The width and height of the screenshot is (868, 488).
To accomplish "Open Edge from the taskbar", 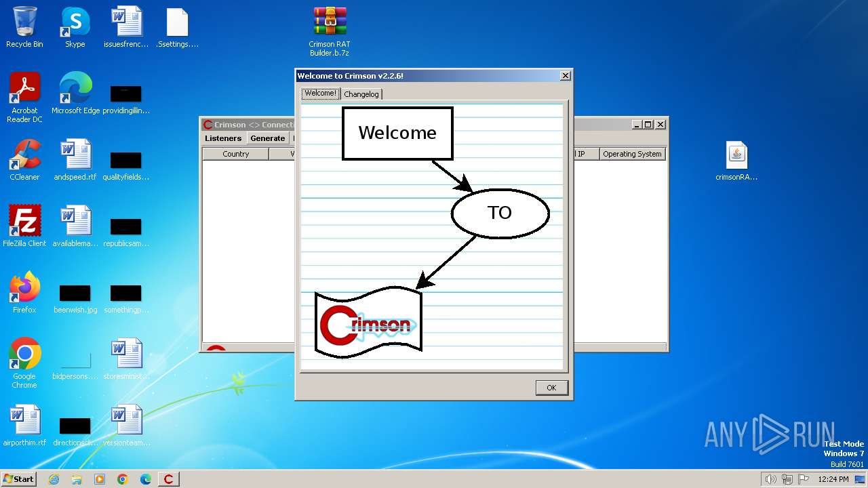I will [146, 479].
